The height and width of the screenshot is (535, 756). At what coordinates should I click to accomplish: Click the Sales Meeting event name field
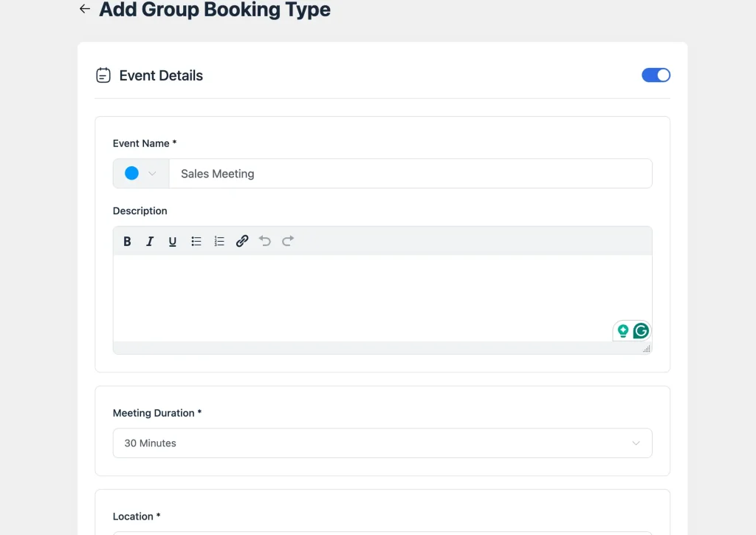coord(411,173)
